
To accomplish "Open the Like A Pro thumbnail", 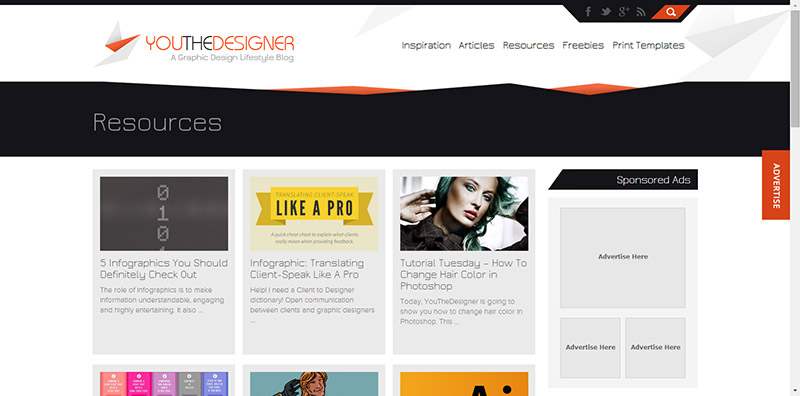I will point(314,213).
